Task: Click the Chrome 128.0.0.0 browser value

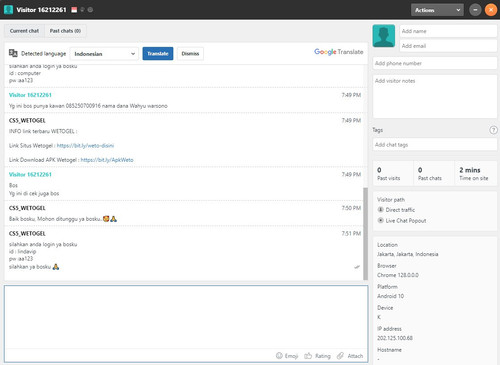Action: tap(398, 275)
